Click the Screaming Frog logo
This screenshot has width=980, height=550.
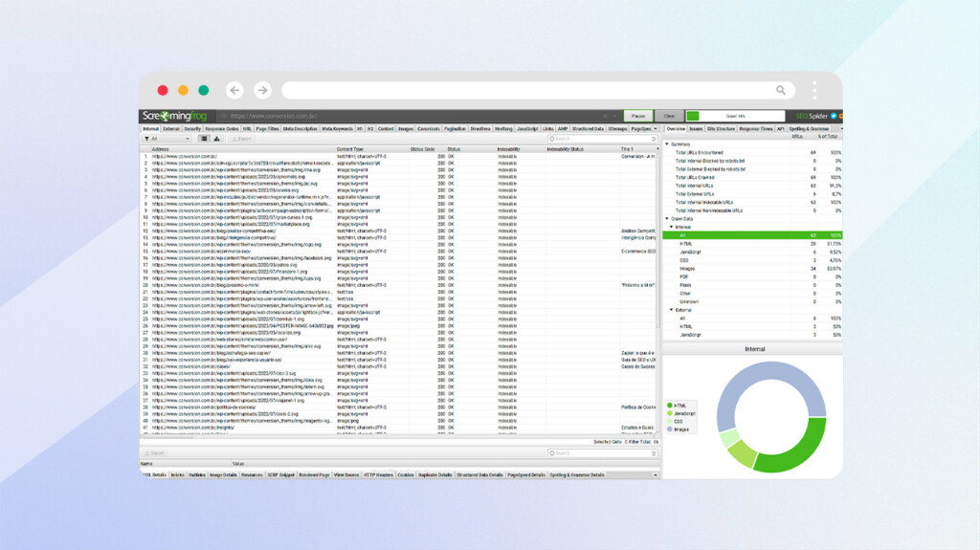(x=174, y=116)
